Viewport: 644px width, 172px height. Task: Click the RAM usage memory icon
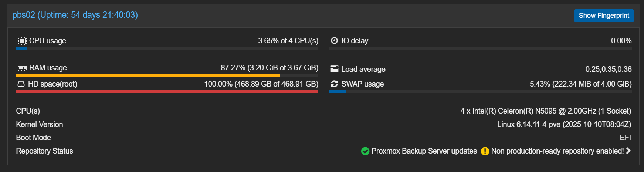22,68
